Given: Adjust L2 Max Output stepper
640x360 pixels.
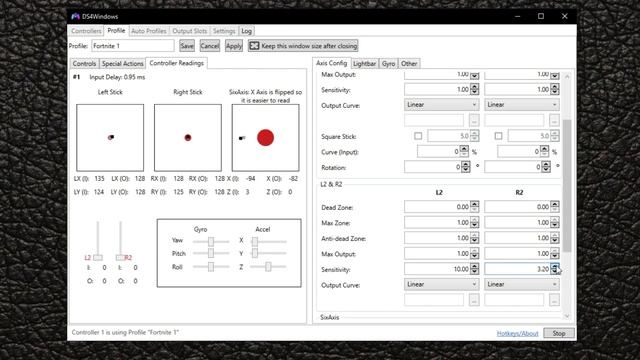Looking at the screenshot, I should click(474, 253).
